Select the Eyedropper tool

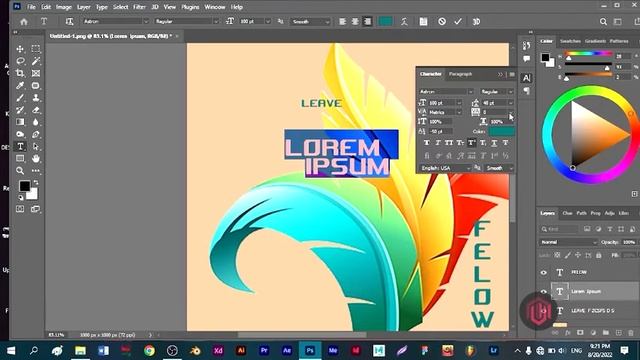[x=20, y=86]
